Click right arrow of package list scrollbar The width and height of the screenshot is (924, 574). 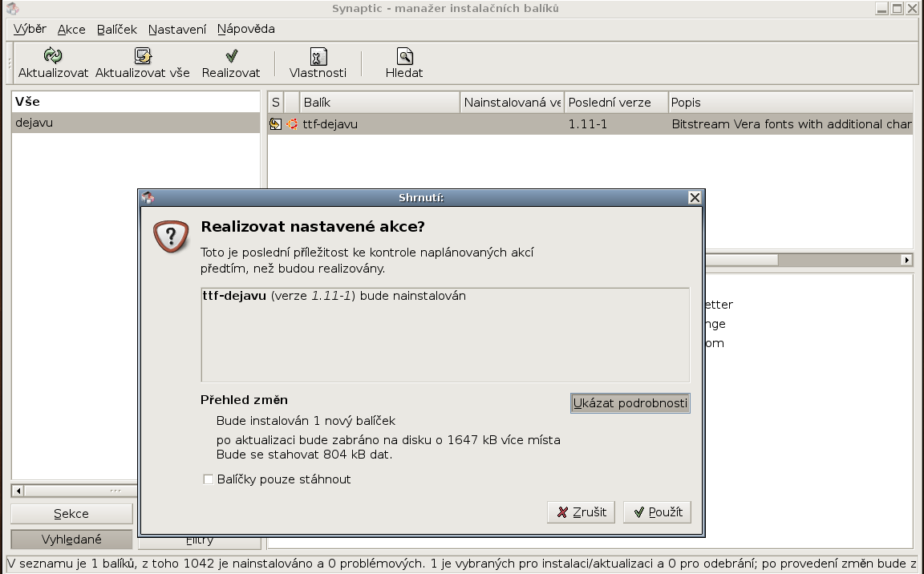click(x=907, y=260)
